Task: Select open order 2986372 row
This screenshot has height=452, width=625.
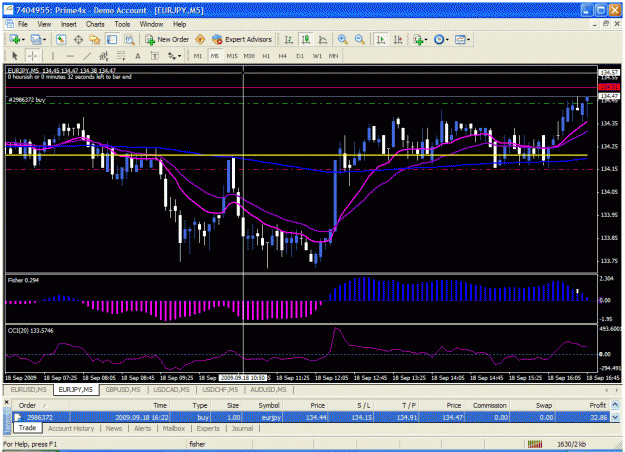Action: click(x=311, y=417)
